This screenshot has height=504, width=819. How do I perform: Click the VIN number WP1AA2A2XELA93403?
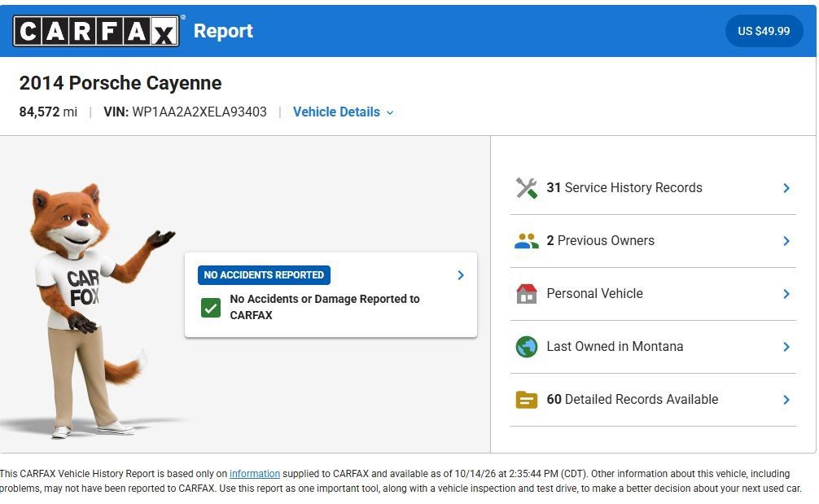point(199,112)
